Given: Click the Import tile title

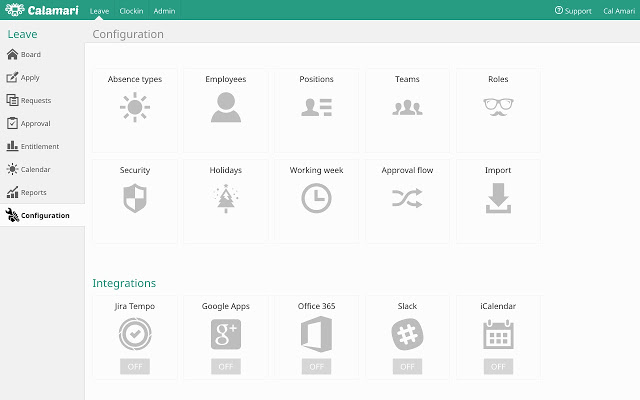Looking at the screenshot, I should coord(498,170).
